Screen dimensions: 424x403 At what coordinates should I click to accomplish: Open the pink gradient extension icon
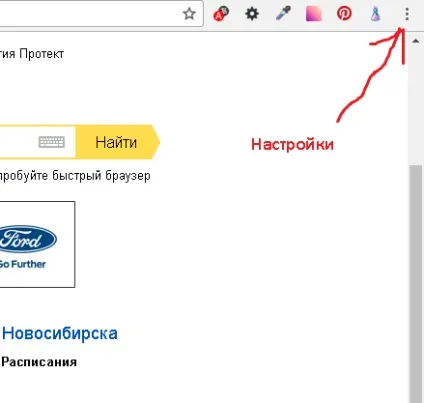(314, 14)
